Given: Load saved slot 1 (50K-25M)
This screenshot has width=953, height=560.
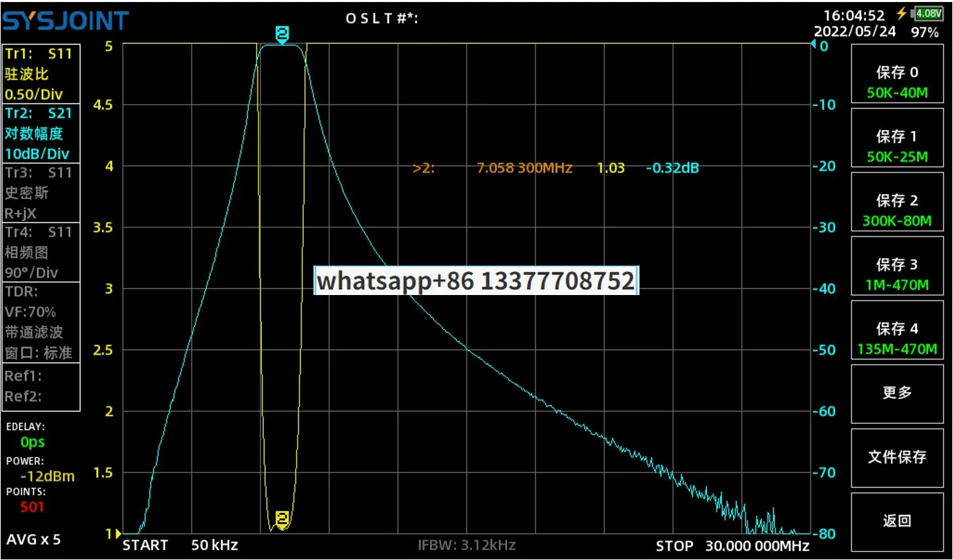Looking at the screenshot, I should click(x=897, y=137).
